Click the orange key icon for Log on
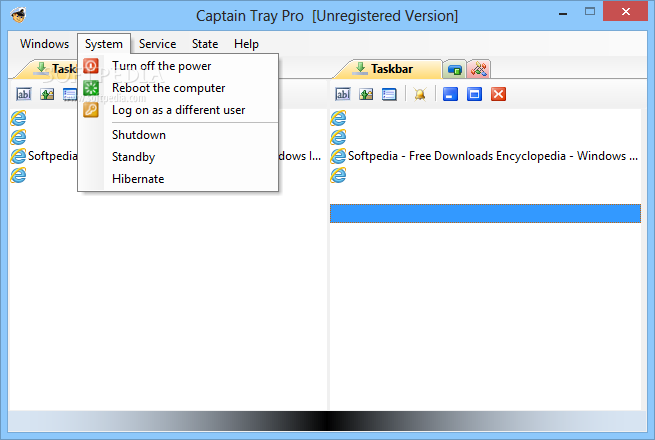 pos(91,110)
